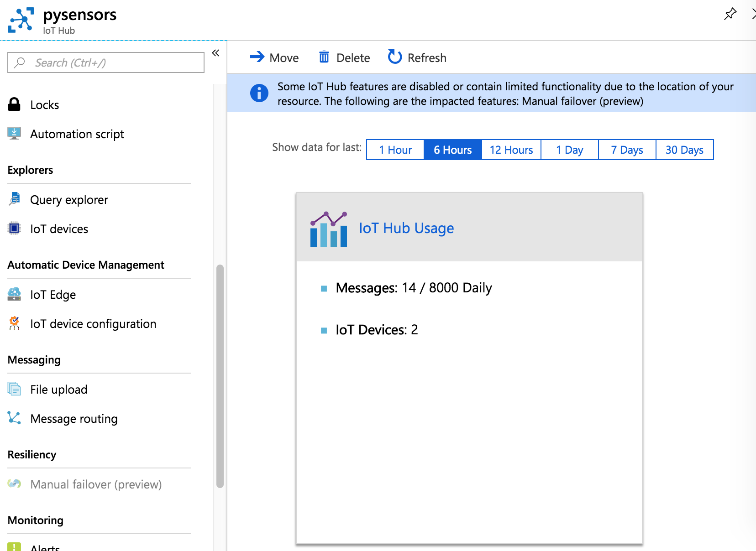Select the IoT Edge cloud icon
The height and width of the screenshot is (551, 756).
[14, 294]
